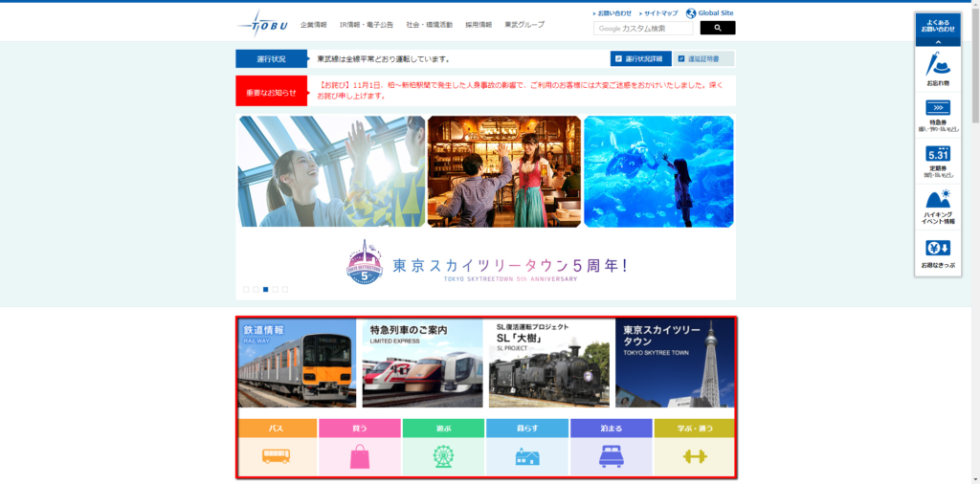980x484 pixels.
Task: Jump to the last carousel slide dot
Action: [284, 289]
